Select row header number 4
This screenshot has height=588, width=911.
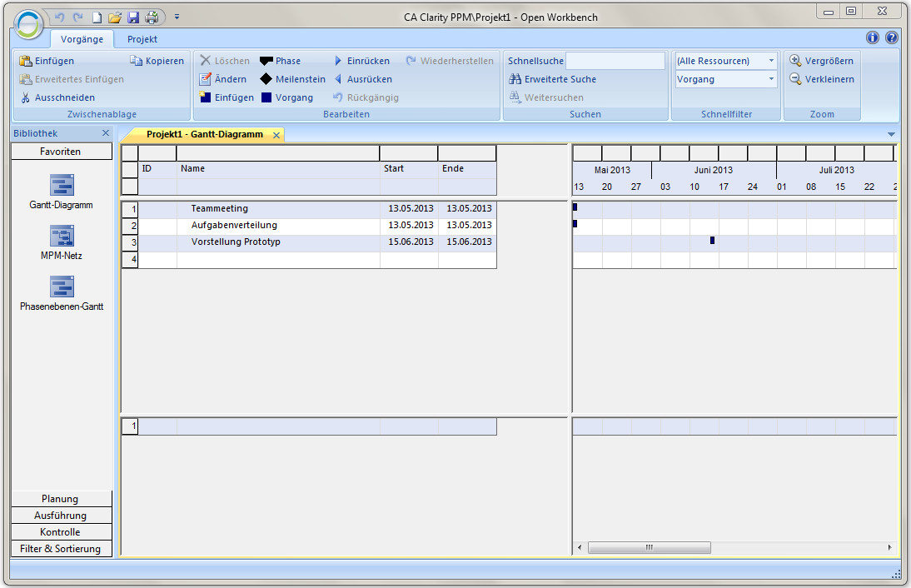(130, 259)
